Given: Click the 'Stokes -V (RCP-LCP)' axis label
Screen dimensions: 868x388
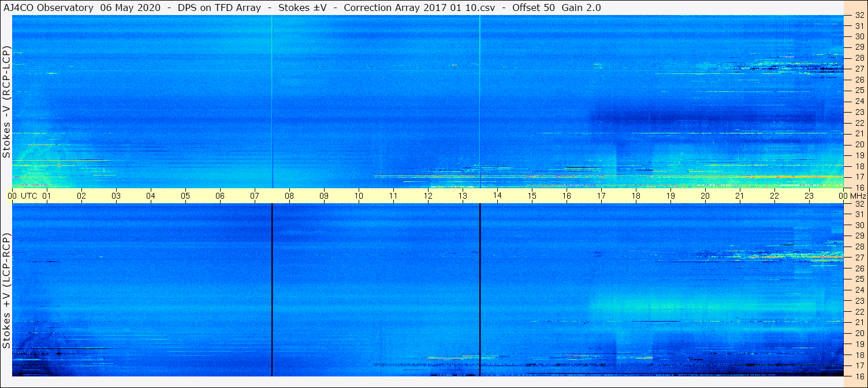Looking at the screenshot, I should 7,102.
